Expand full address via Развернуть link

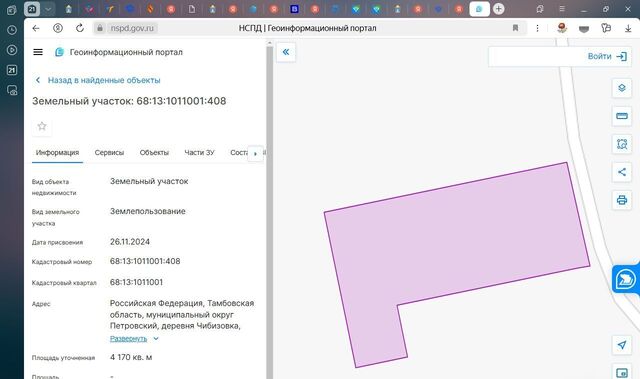click(128, 339)
